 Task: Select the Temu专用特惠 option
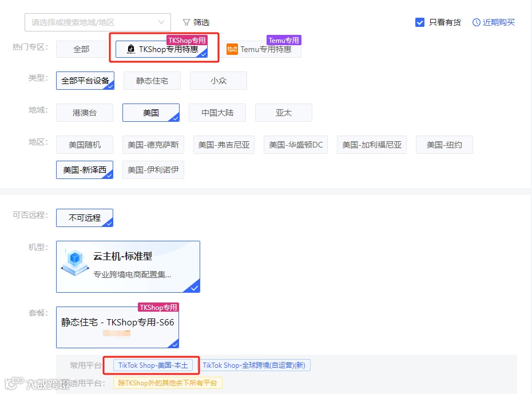261,49
